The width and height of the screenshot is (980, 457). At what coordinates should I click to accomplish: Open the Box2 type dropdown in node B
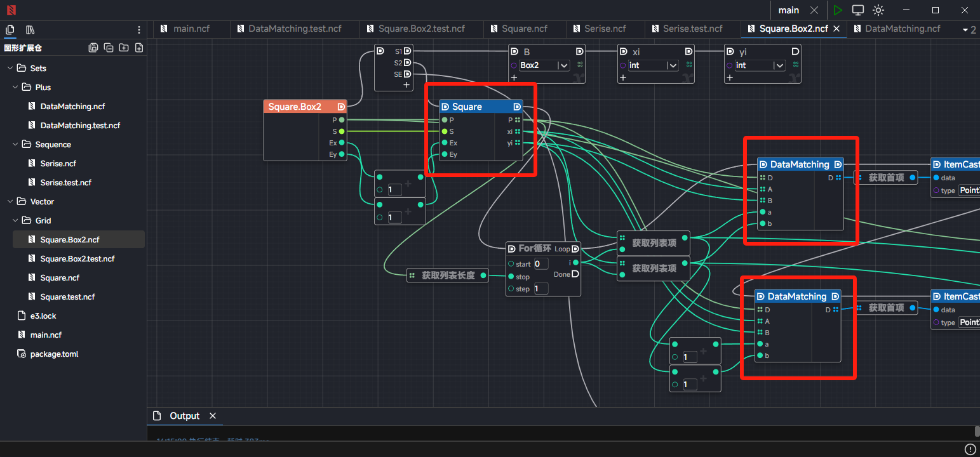[x=563, y=65]
